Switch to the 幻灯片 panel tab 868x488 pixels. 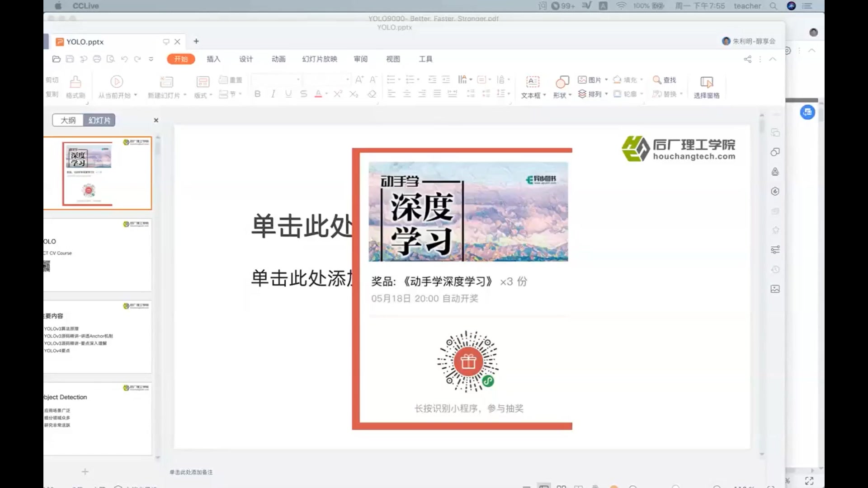[x=99, y=120]
